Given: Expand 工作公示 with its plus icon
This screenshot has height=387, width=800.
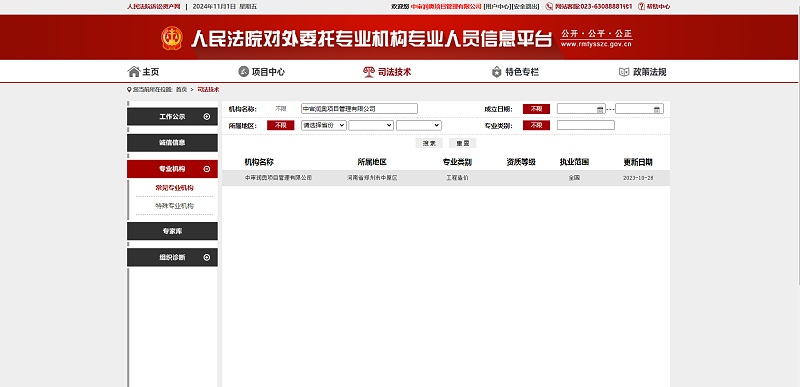Looking at the screenshot, I should point(207,117).
